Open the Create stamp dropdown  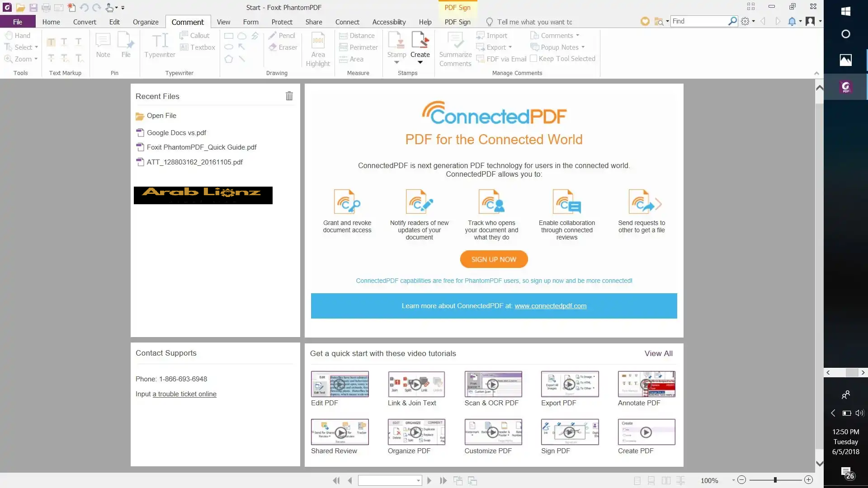tap(420, 63)
